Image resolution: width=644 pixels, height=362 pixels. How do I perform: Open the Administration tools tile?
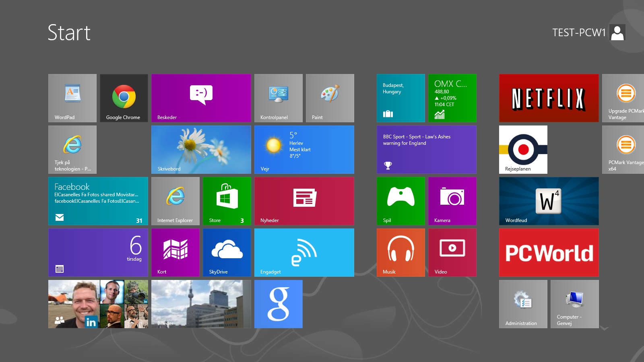(523, 304)
